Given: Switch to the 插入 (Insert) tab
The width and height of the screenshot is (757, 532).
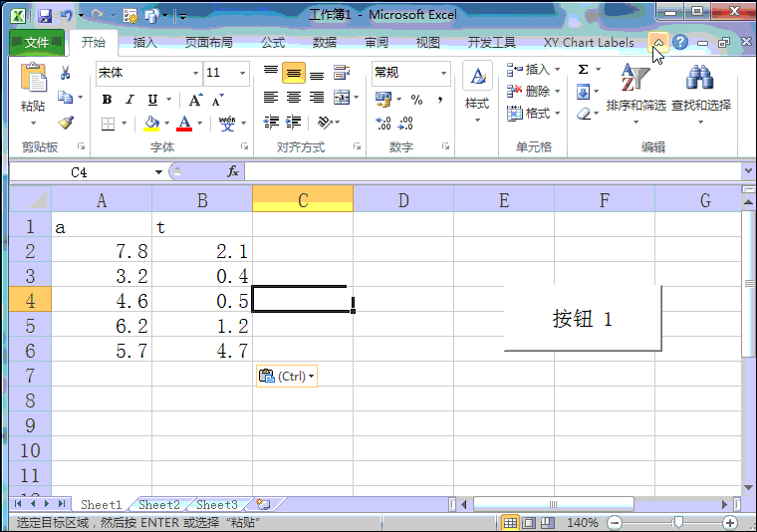Looking at the screenshot, I should 144,43.
